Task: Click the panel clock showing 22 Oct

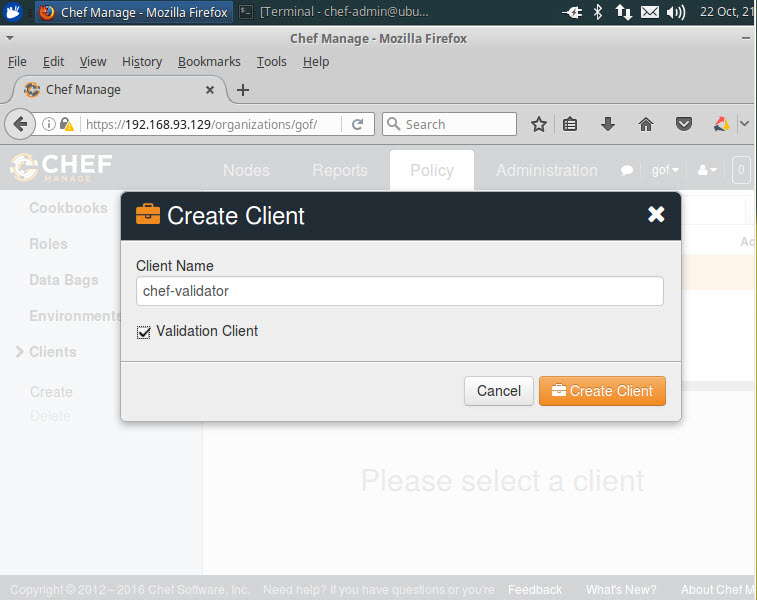Action: pos(727,12)
